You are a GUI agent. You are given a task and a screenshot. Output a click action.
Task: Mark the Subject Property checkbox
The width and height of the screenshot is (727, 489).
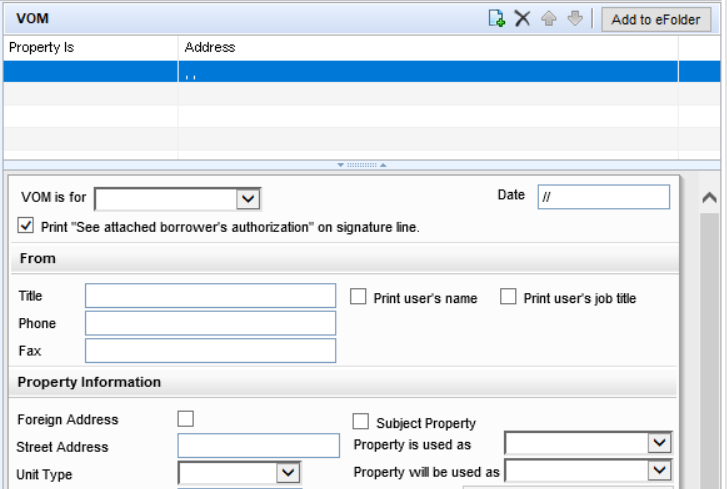pos(361,422)
